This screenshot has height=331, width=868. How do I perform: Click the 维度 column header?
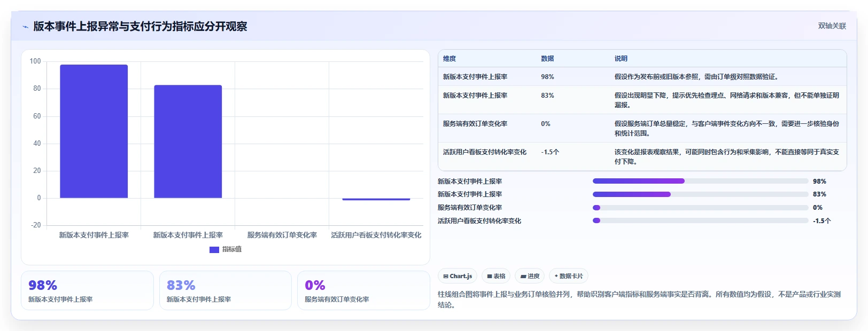[x=449, y=59]
